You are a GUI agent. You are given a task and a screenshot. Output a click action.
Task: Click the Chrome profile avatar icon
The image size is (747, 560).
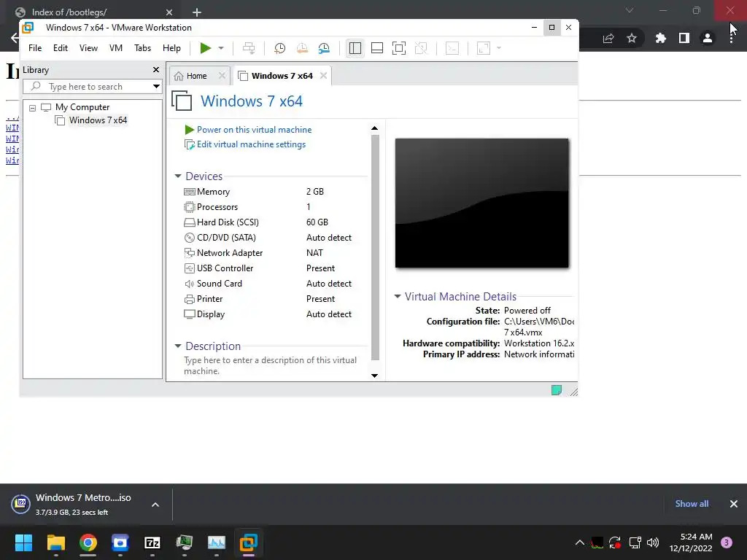click(708, 38)
